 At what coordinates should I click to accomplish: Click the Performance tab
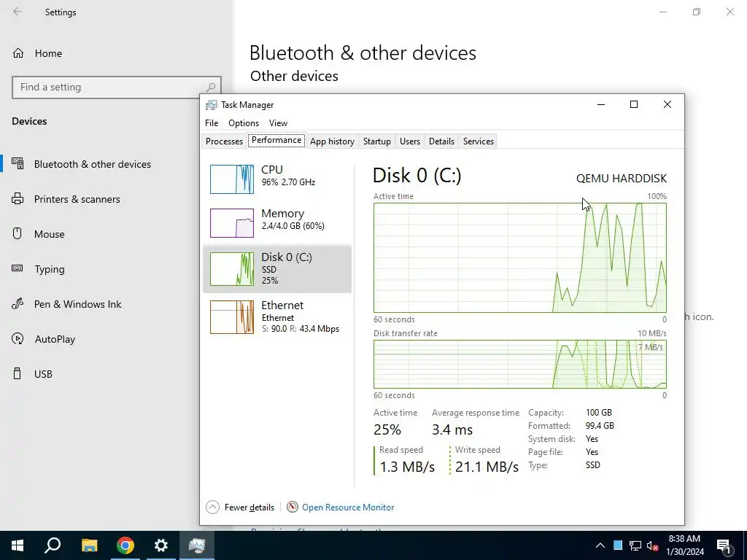[x=276, y=140]
